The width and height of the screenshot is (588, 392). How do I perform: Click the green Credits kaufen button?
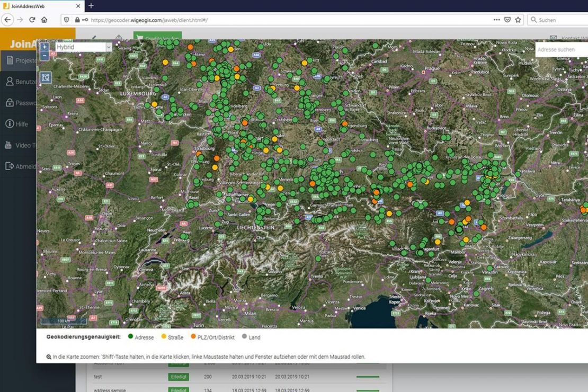pos(157,35)
